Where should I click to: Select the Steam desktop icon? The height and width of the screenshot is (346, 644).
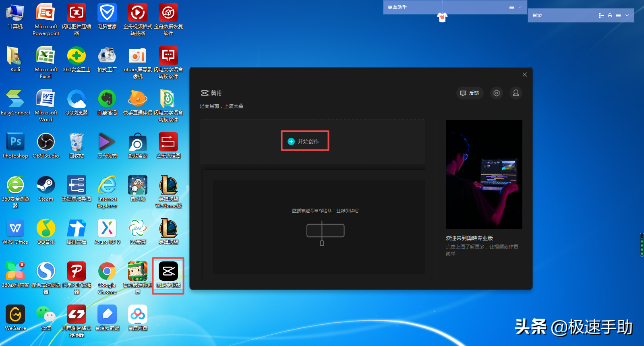[x=46, y=189]
